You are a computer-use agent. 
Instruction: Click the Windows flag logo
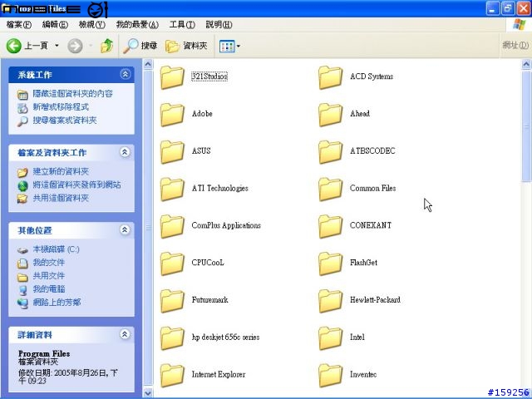519,24
